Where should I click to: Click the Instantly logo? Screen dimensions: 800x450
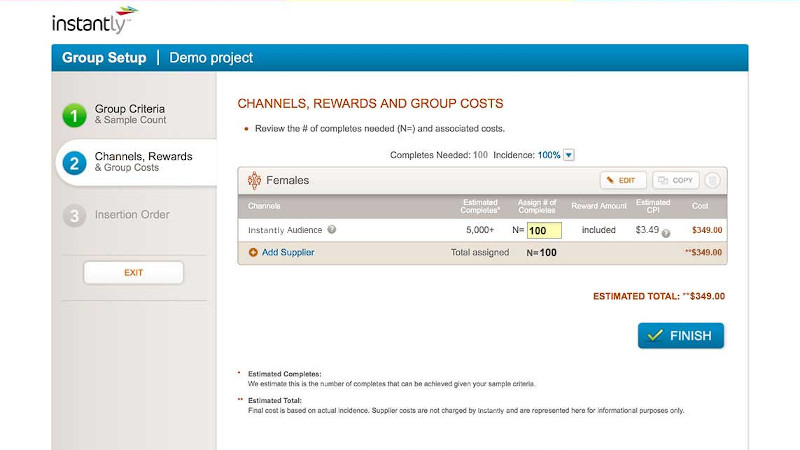pyautogui.click(x=94, y=20)
